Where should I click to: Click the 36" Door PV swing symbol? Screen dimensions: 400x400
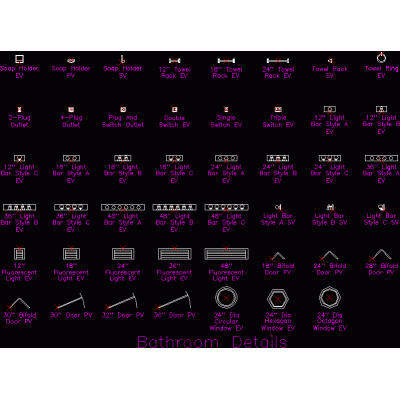(x=173, y=301)
